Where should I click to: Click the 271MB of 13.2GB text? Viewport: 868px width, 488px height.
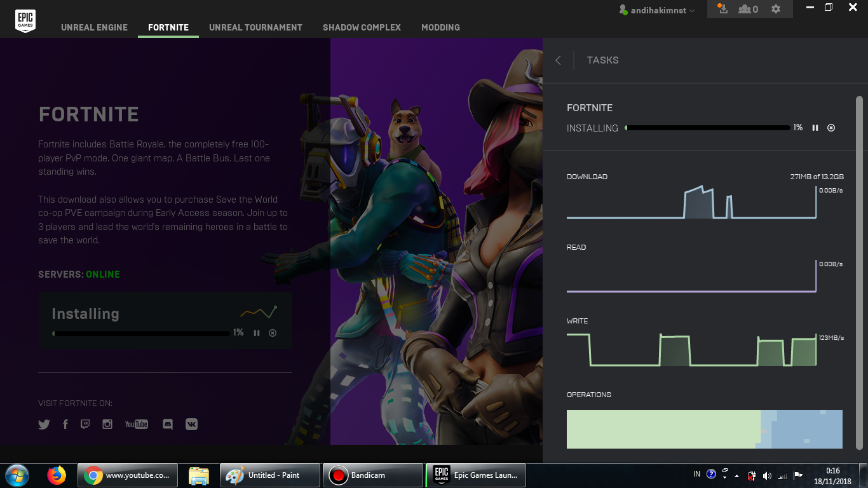(x=817, y=177)
